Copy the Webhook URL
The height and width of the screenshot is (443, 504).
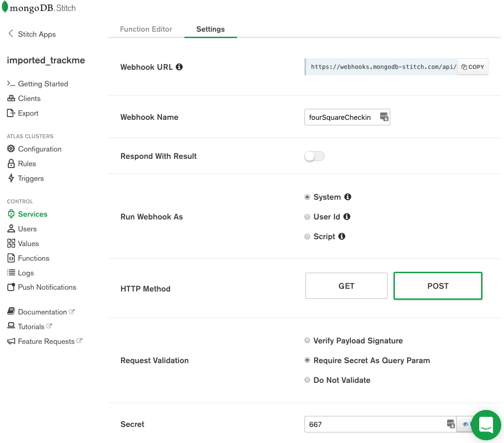pos(472,67)
